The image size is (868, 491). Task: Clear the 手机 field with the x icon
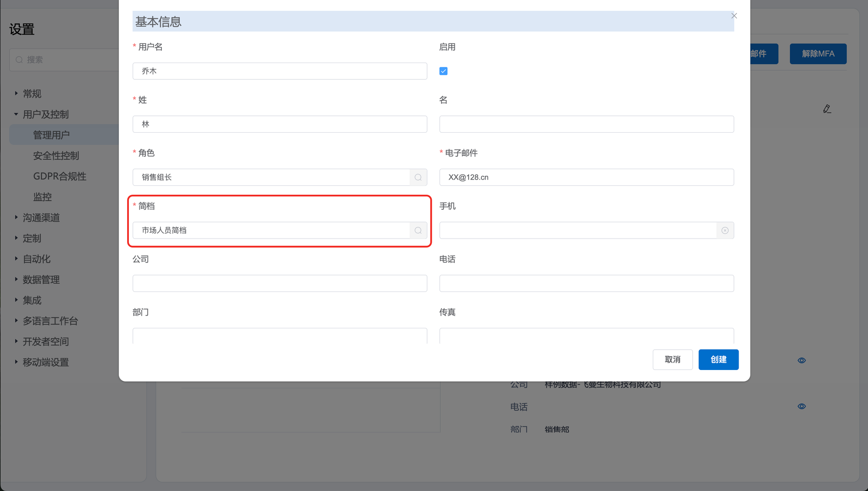pyautogui.click(x=725, y=230)
